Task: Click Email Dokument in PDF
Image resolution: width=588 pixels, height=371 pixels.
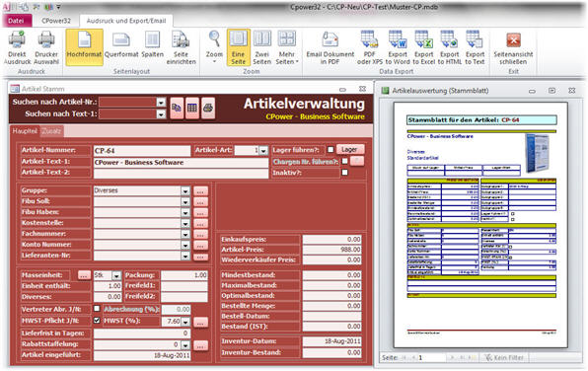Action: tap(330, 47)
